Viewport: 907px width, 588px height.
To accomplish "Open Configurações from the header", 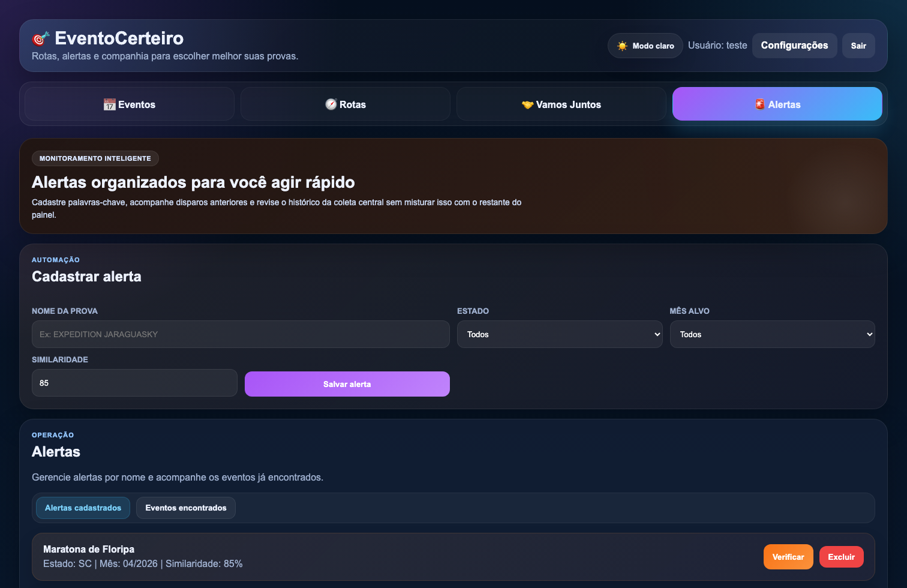I will (x=794, y=45).
